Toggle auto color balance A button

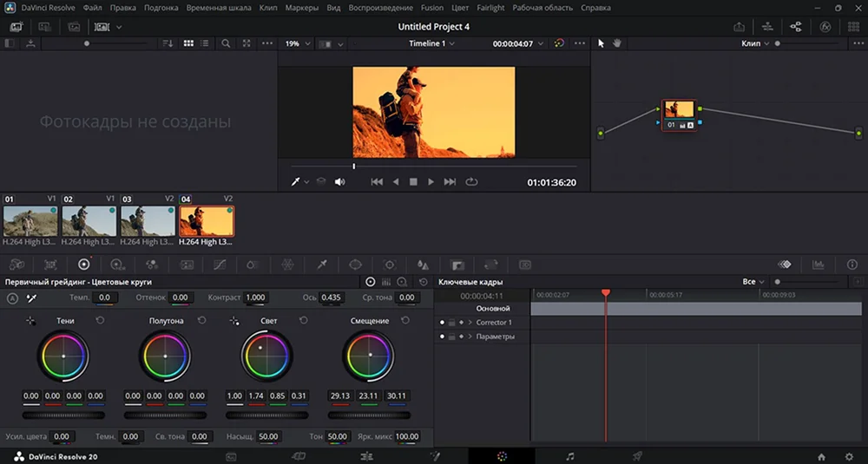13,298
